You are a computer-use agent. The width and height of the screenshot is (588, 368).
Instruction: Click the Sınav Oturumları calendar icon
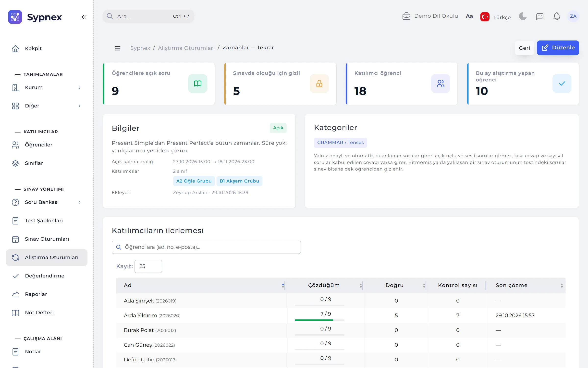(15, 239)
